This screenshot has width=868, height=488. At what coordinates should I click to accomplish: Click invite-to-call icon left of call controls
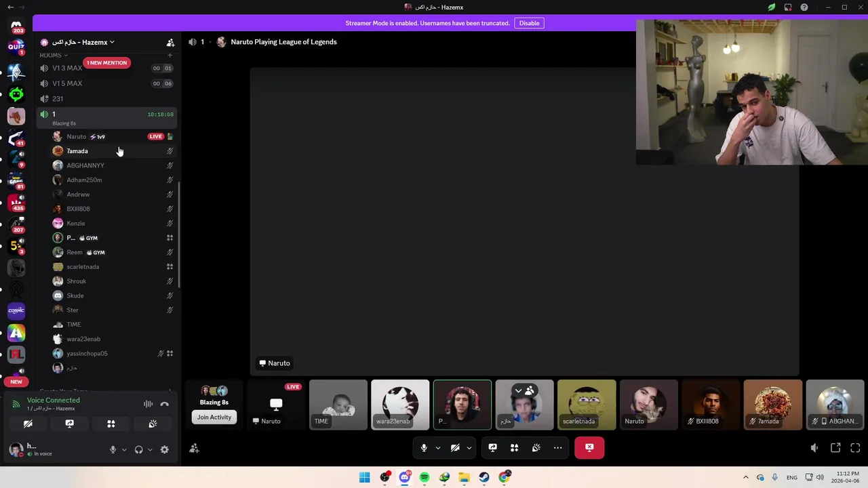[x=194, y=448]
